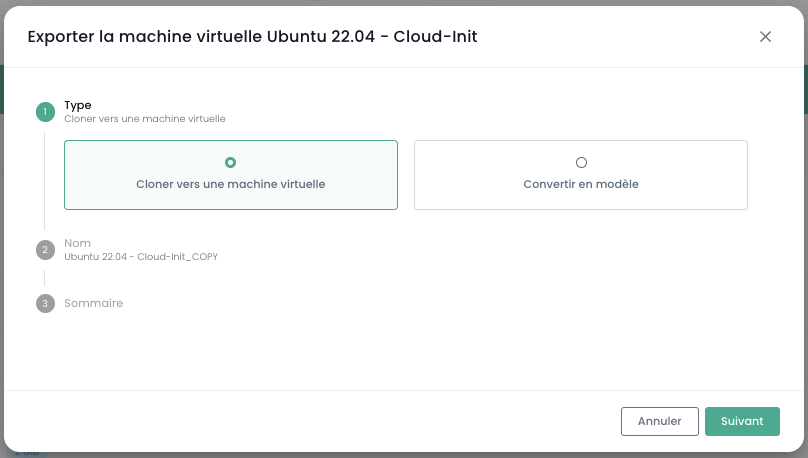Screen dimensions: 808x458
Task: Click the Convertir en modèle card label text
Action: (x=580, y=184)
